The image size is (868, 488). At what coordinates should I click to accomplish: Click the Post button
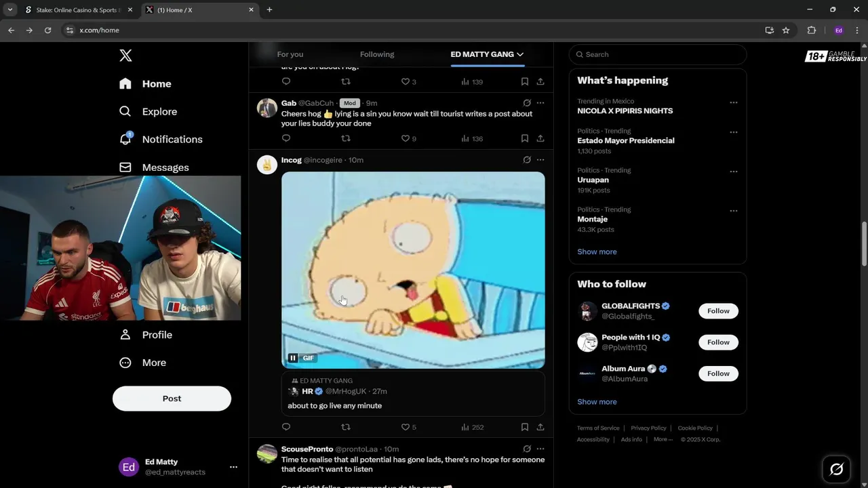[172, 399]
